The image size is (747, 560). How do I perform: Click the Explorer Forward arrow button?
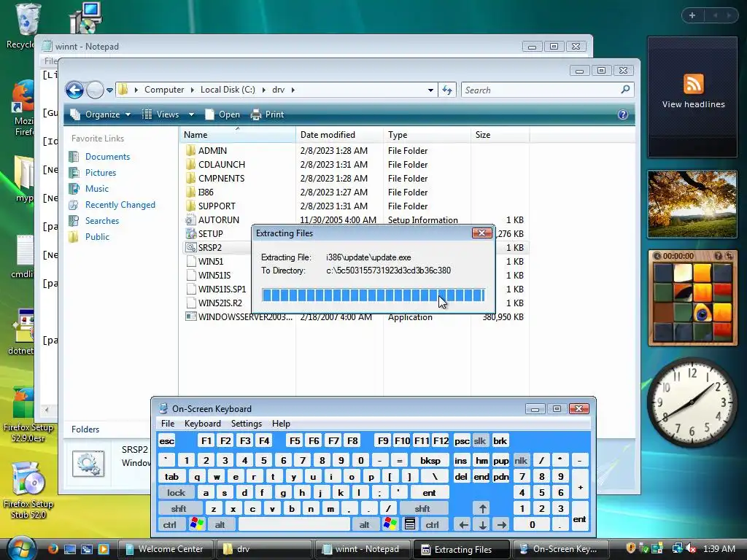pyautogui.click(x=95, y=90)
